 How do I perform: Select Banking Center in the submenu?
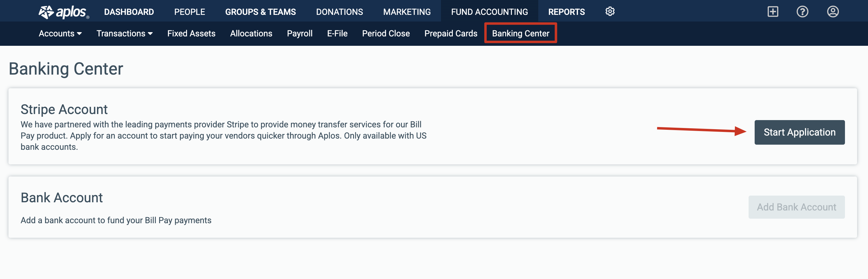click(520, 33)
